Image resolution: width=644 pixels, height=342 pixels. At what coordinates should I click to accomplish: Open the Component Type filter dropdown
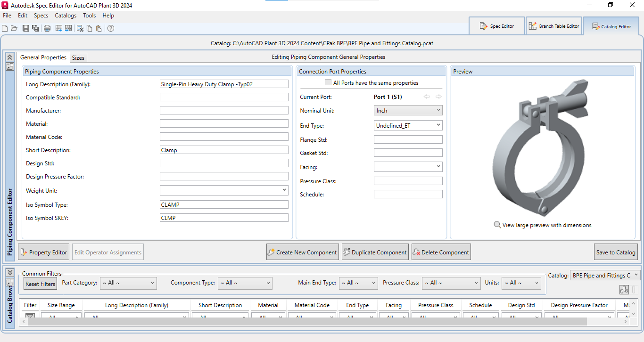click(x=245, y=283)
